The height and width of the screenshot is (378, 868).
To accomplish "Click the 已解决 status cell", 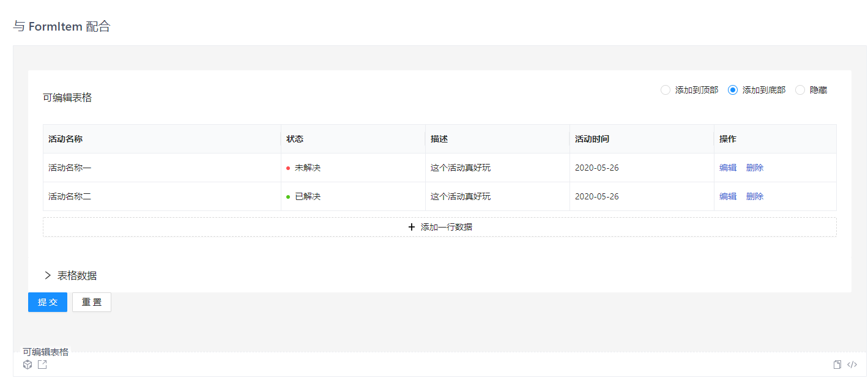I will (354, 196).
